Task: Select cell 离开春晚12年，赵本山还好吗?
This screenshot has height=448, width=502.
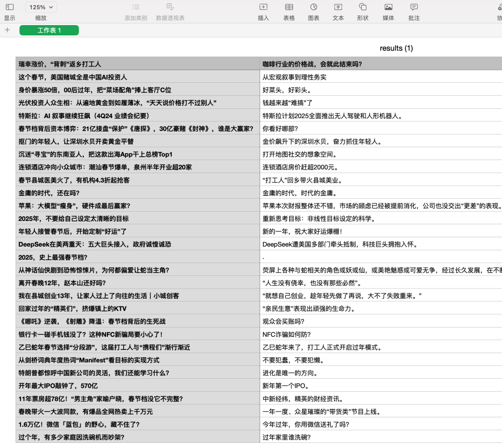Action: click(x=138, y=283)
